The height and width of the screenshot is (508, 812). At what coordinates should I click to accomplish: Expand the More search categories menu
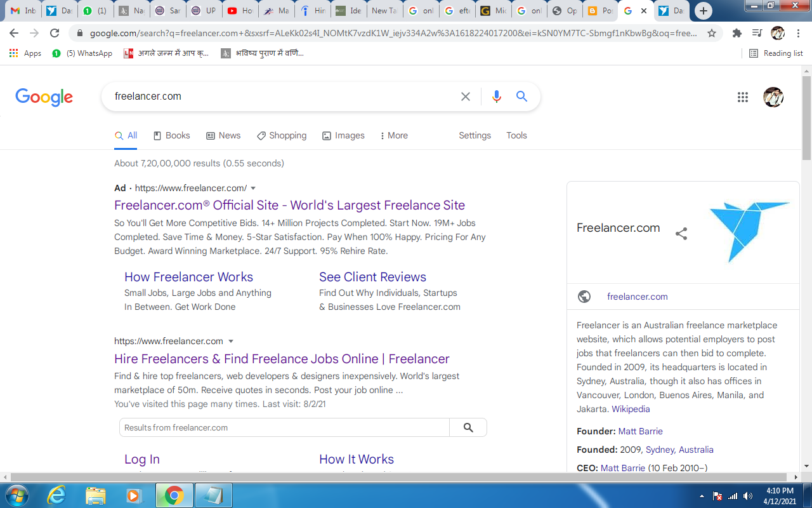(394, 136)
